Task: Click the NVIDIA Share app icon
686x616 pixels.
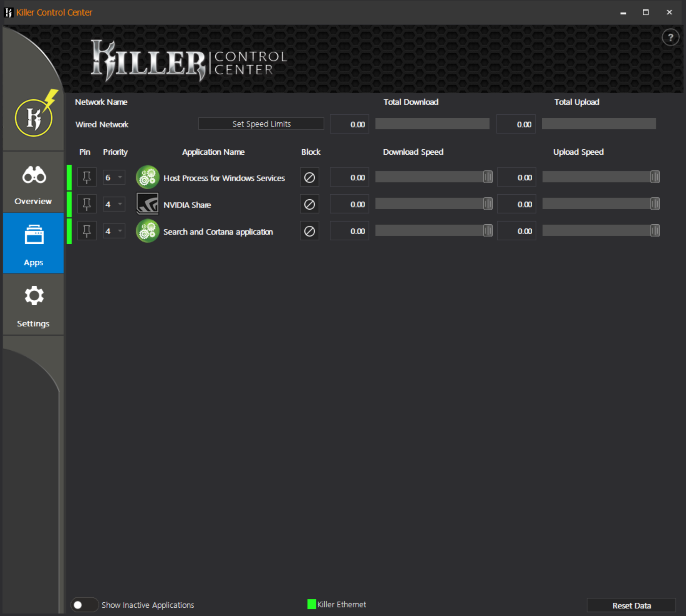Action: [148, 204]
